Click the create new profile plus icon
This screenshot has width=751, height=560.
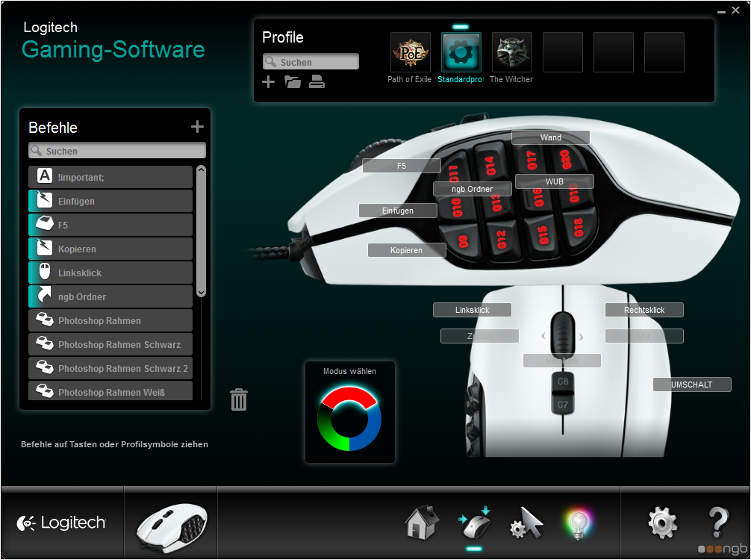pyautogui.click(x=269, y=82)
